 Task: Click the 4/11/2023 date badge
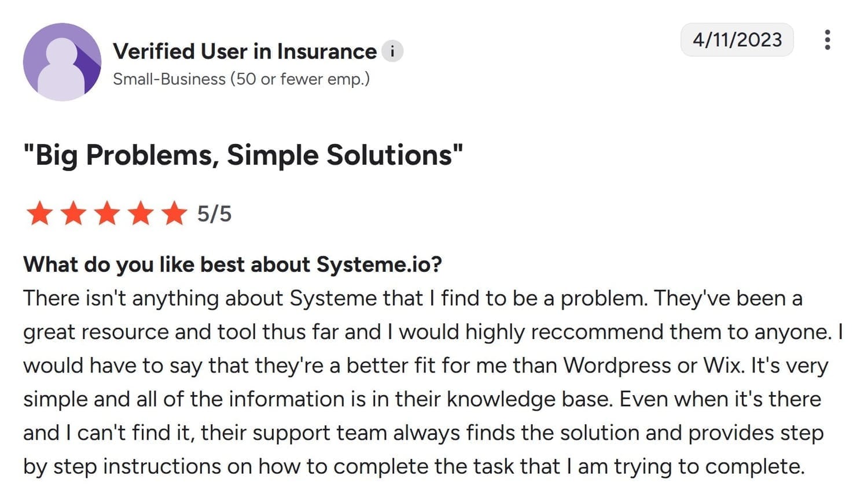pyautogui.click(x=737, y=39)
